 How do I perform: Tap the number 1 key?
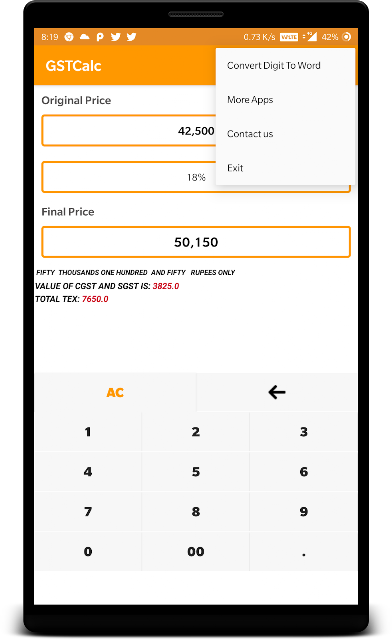point(88,432)
